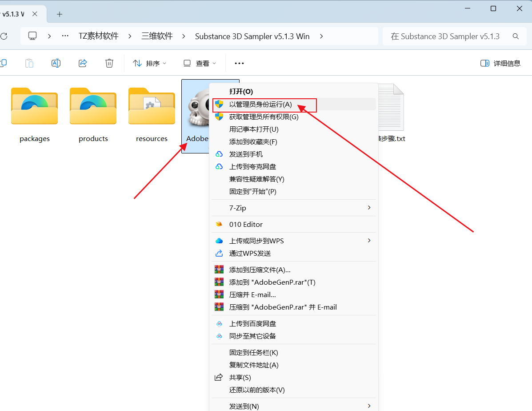This screenshot has width=532, height=411.
Task: Click Substance 3D Sampler v5.1.3 Win breadcrumb
Action: pyautogui.click(x=252, y=36)
